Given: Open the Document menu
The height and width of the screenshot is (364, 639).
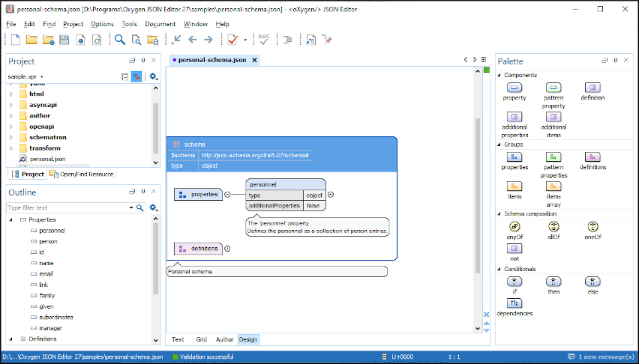Looking at the screenshot, I should coord(160,24).
